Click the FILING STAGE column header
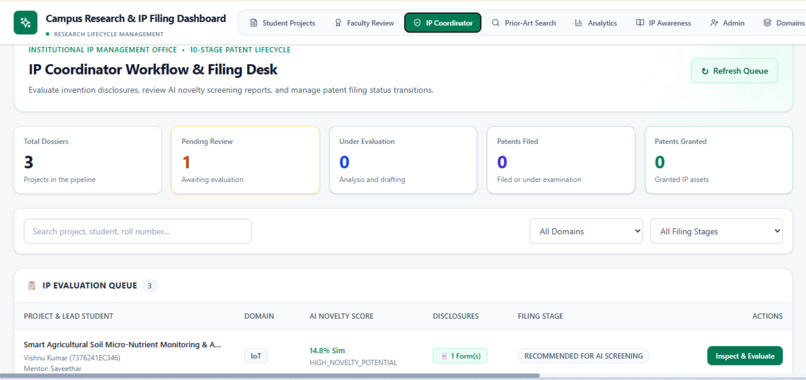Viewport: 806px width, 380px height. 540,316
